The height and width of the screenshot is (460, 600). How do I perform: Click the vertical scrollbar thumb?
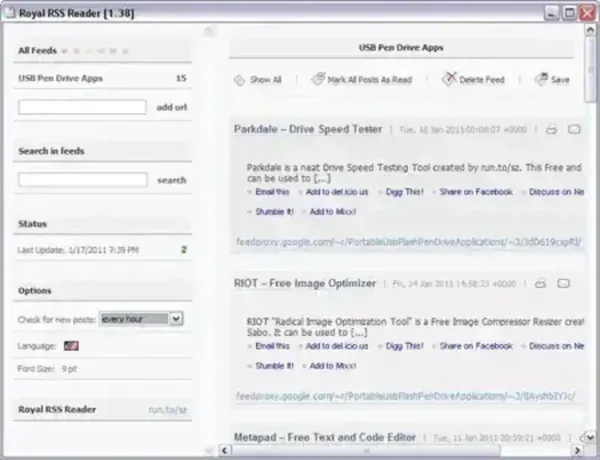coord(590,69)
